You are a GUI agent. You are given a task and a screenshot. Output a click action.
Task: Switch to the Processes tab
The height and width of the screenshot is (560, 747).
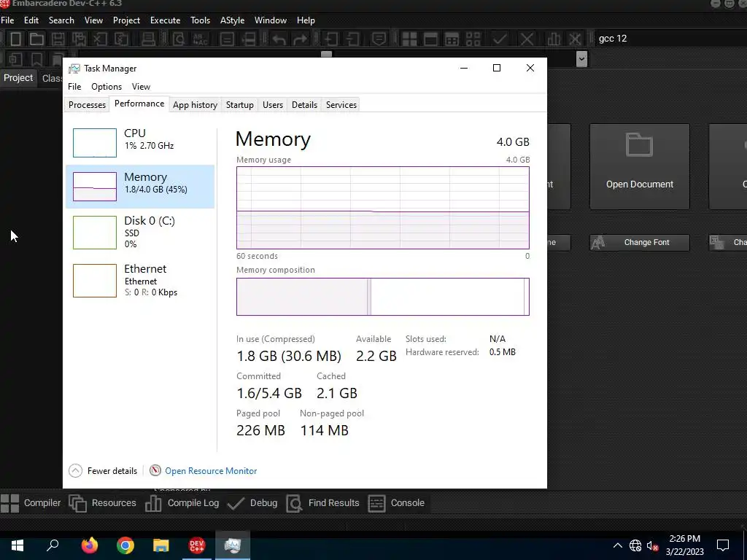pos(88,105)
